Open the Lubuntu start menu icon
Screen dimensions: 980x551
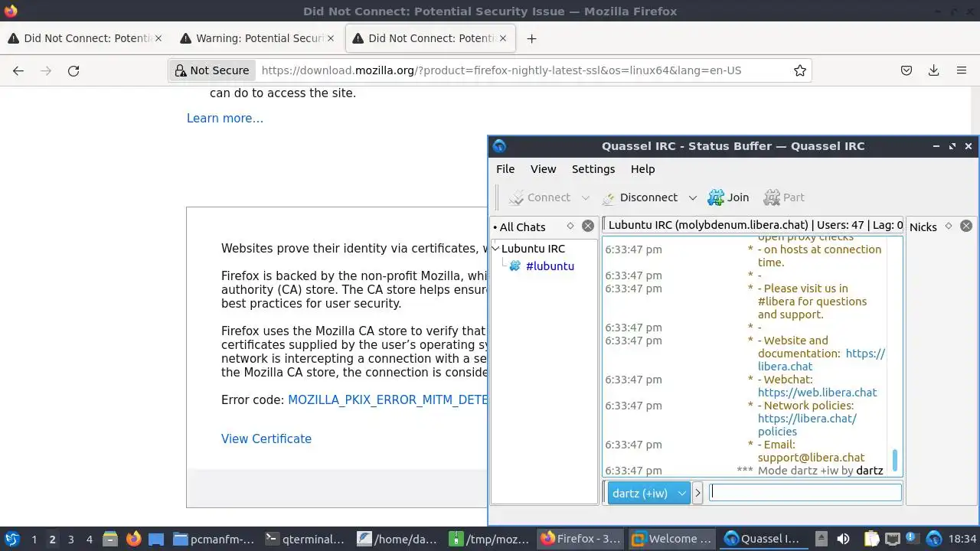click(x=11, y=539)
